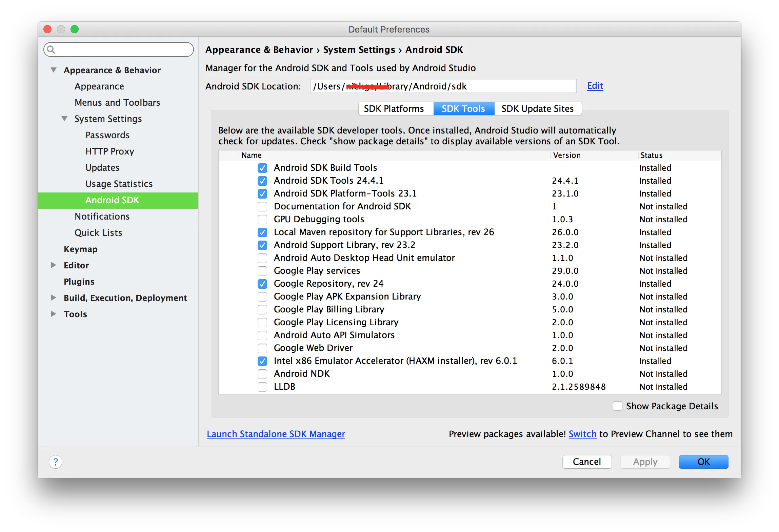The width and height of the screenshot is (779, 532).
Task: Tick the LLDB checkbox
Action: (262, 387)
